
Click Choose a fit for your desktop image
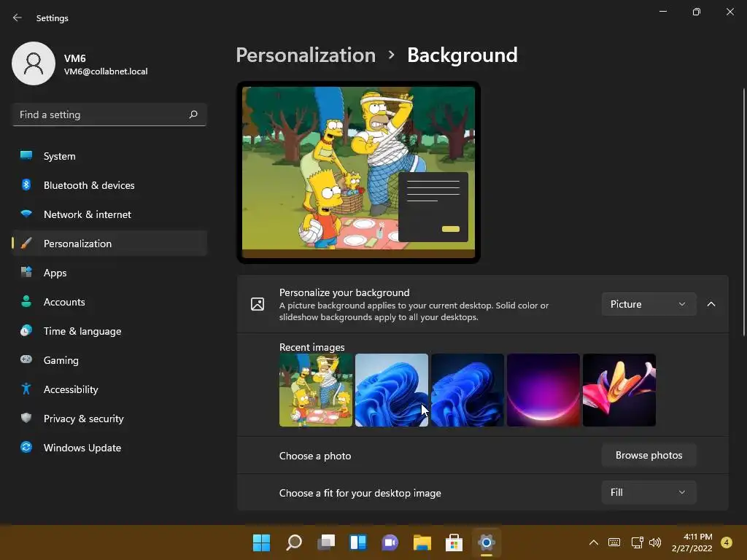point(360,493)
